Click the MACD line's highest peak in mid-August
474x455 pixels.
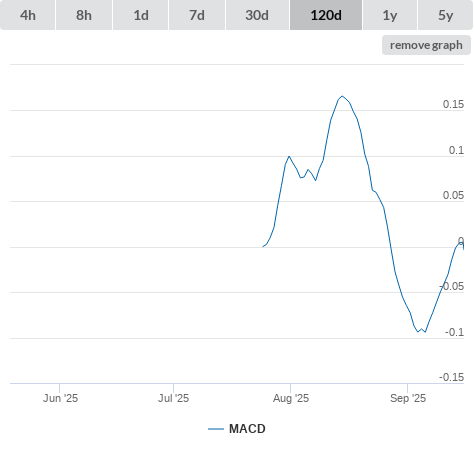point(342,96)
